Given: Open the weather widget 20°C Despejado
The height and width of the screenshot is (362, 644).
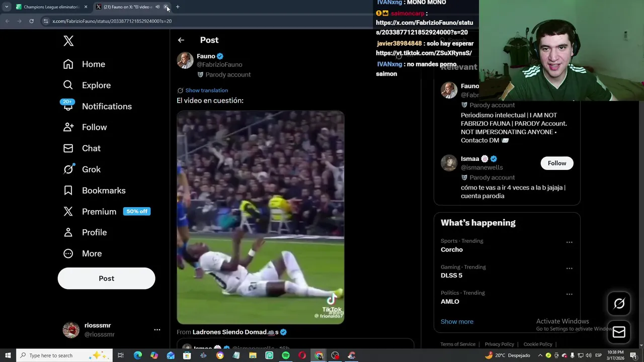Looking at the screenshot, I should (507, 355).
